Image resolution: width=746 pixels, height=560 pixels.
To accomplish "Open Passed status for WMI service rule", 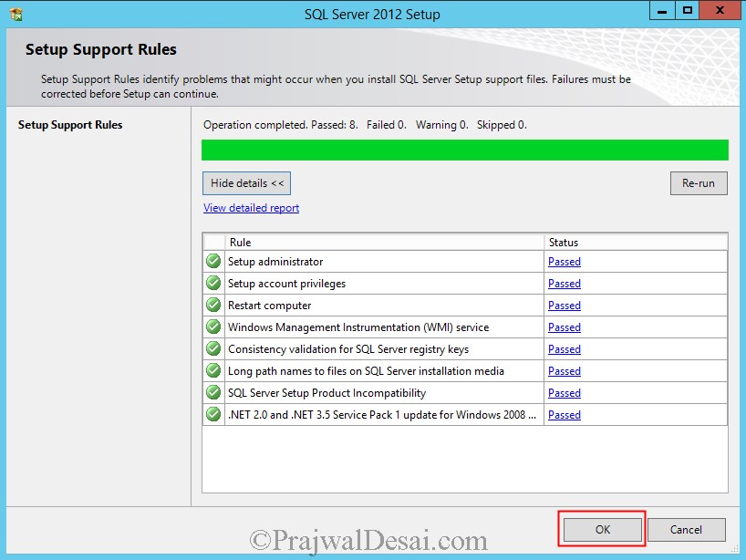I will click(565, 327).
